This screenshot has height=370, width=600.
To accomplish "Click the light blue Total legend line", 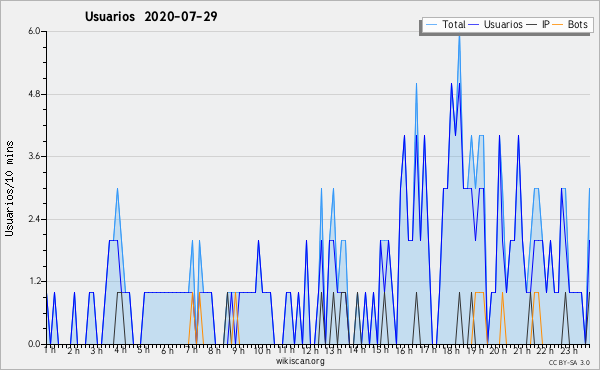I will coord(431,25).
